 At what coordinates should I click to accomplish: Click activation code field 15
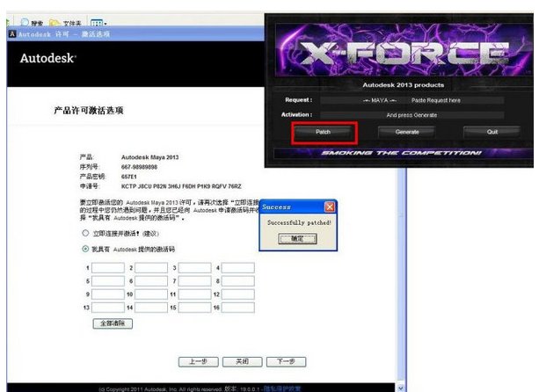tap(194, 308)
